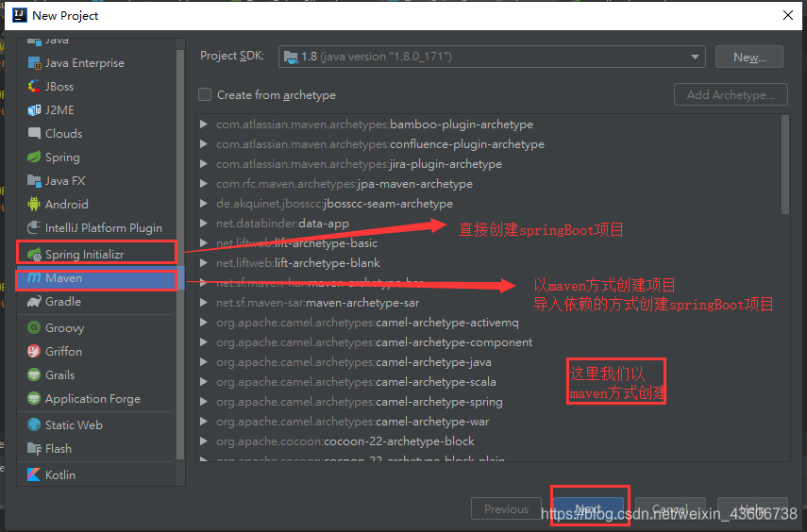Close the New Project dialog
This screenshot has height=532, width=807.
(x=788, y=15)
